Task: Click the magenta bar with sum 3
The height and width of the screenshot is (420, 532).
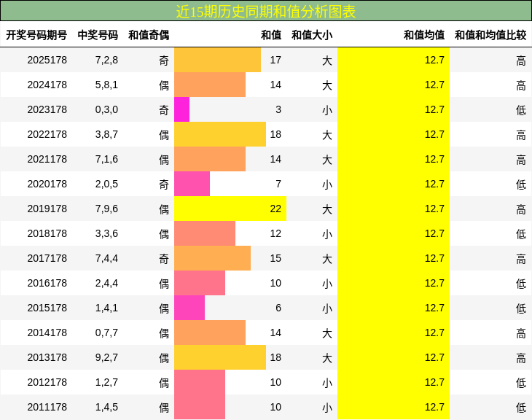Action: click(x=182, y=109)
